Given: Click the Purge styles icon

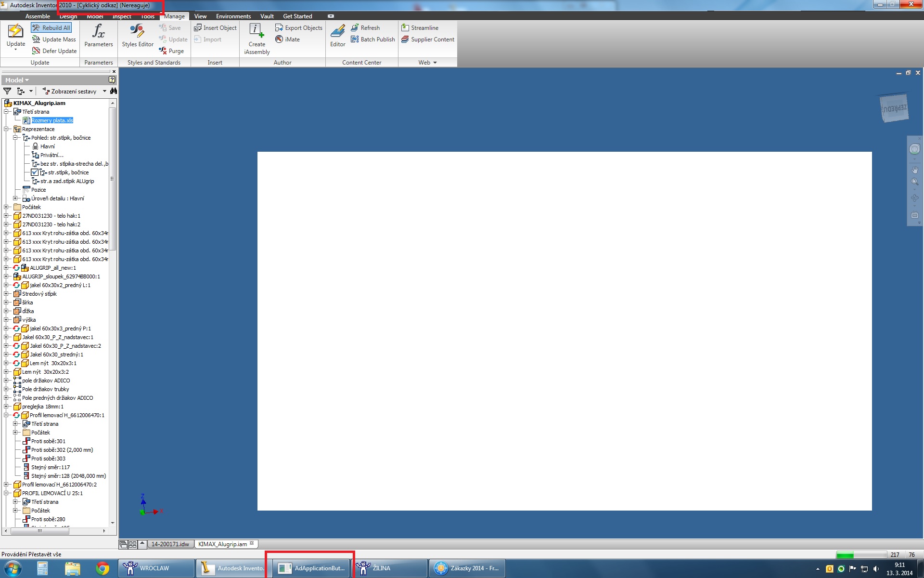Looking at the screenshot, I should [x=163, y=51].
